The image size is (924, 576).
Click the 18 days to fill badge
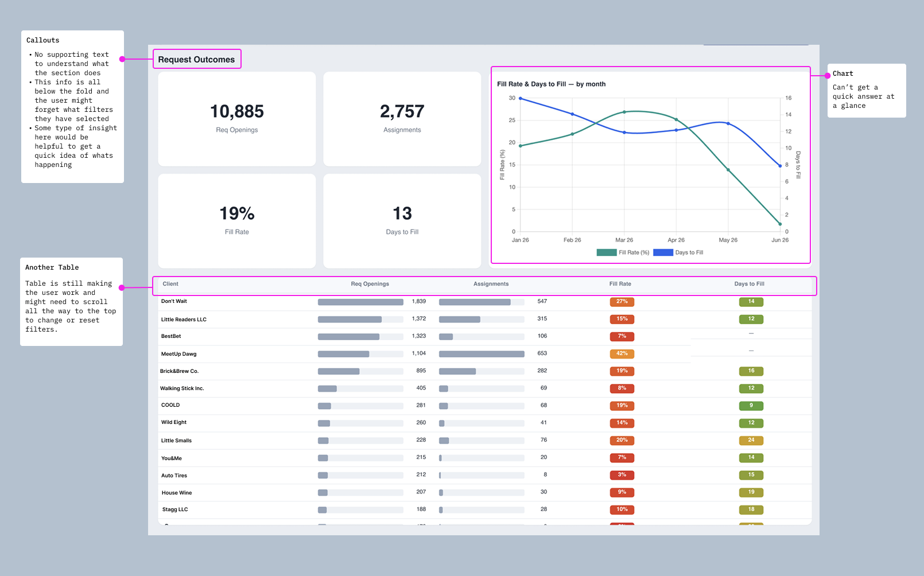point(751,509)
